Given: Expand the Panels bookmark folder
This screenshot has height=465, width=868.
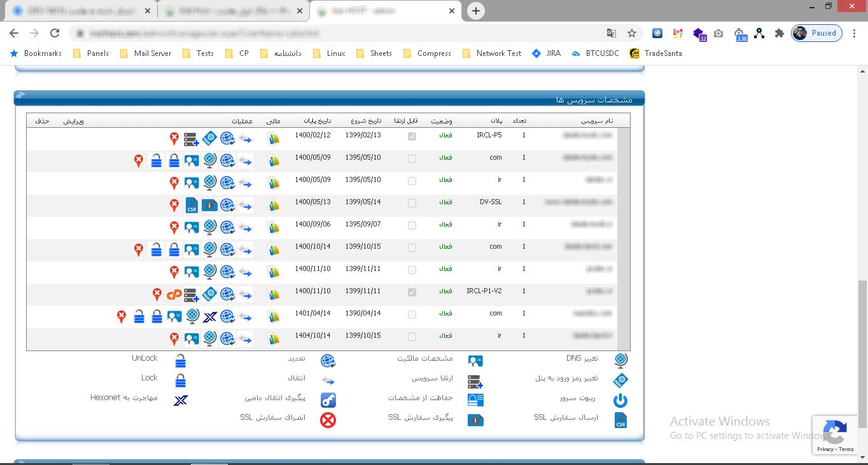Looking at the screenshot, I should [91, 53].
